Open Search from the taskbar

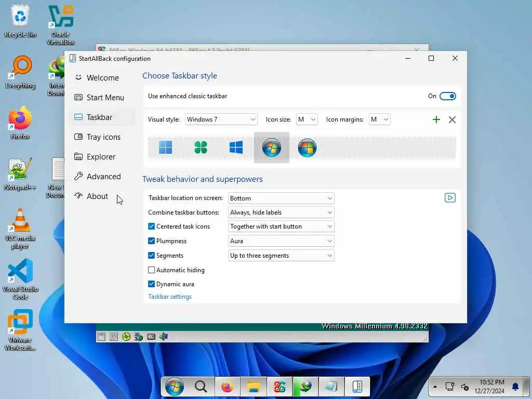point(201,387)
